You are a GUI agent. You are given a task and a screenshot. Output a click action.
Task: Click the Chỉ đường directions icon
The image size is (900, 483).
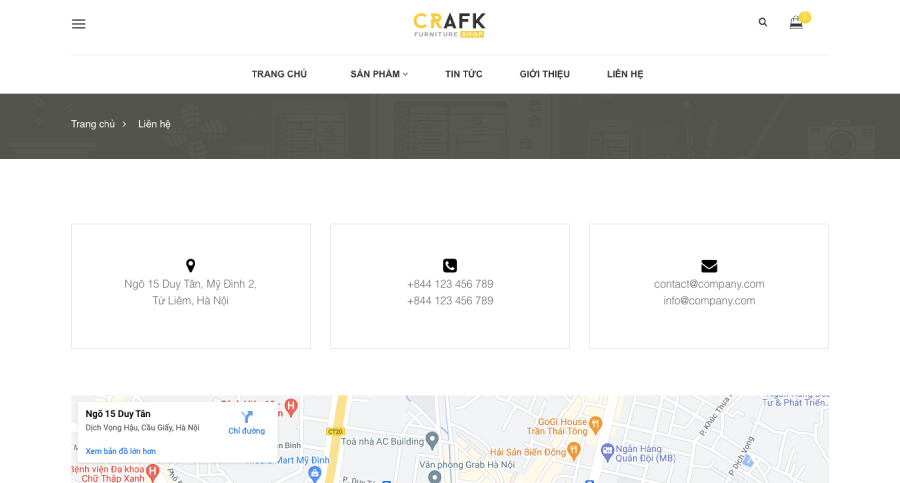(x=247, y=416)
